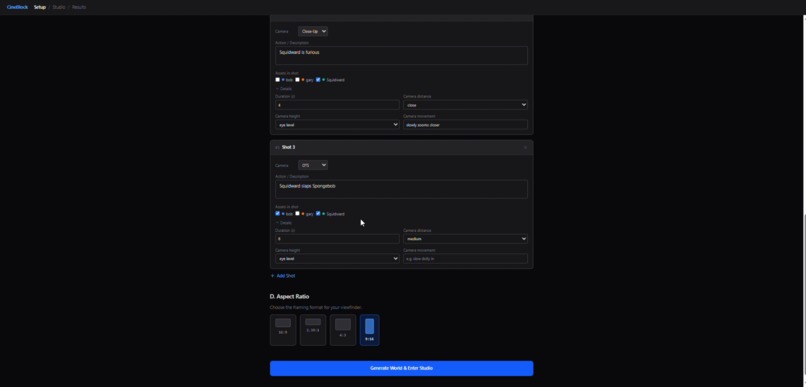Viewport: 806px width, 387px height.
Task: Edit the 'Squidward is furious' description field
Action: pyautogui.click(x=401, y=56)
